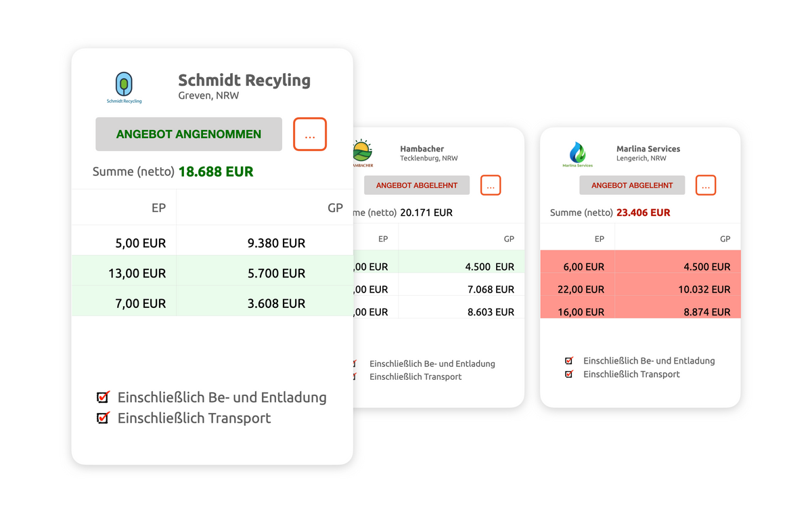
Task: Click Hambacher's ANGEBOT ABGELEHNT button
Action: pos(417,185)
